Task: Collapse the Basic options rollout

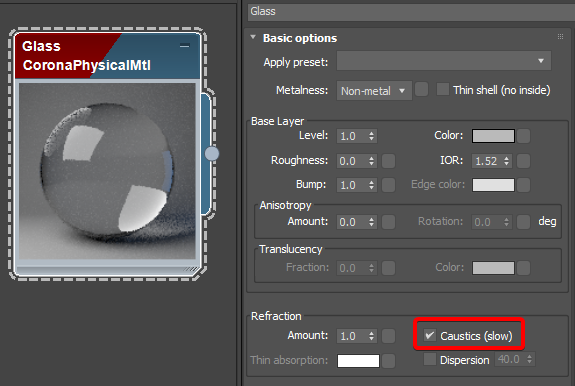Action: click(253, 37)
